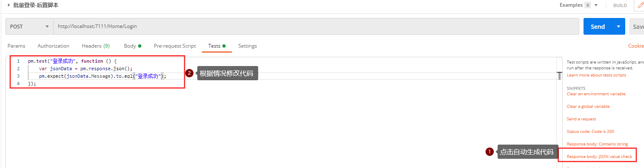This screenshot has width=644, height=168.
Task: Insert Response body: JSON value check snippet
Action: pos(599,157)
